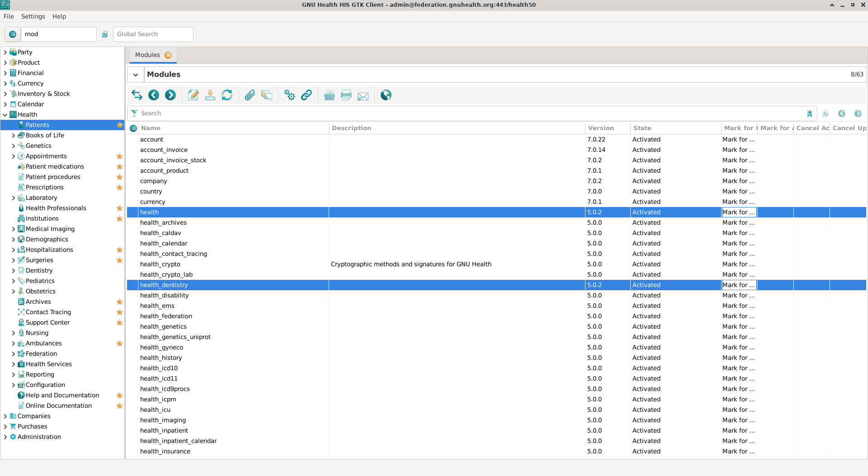Go to previous record arrow in toolbar
The image size is (868, 476).
click(154, 95)
